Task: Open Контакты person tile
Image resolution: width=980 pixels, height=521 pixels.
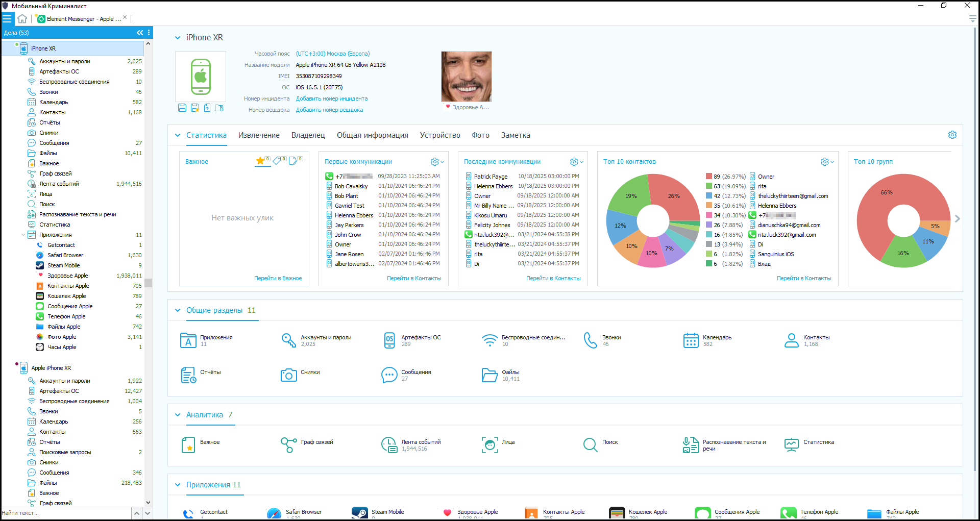Action: [791, 340]
